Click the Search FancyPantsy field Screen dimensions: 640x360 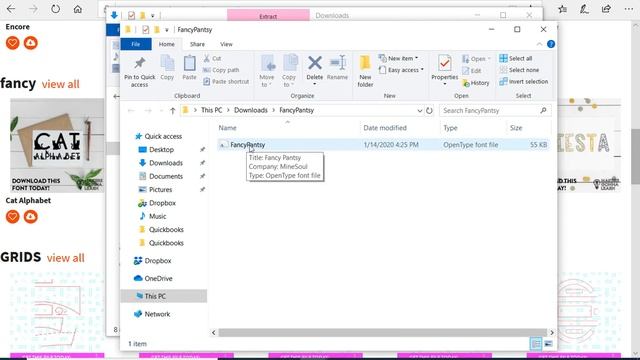(495, 111)
